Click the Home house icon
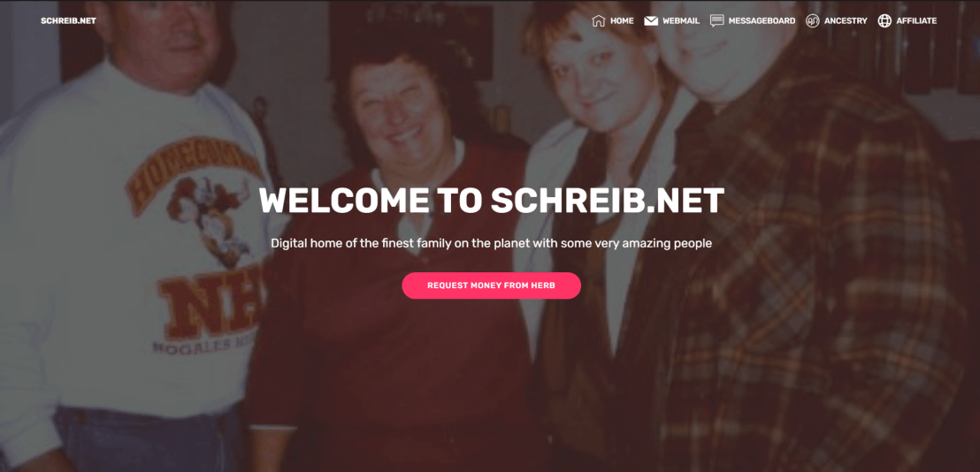This screenshot has width=980, height=472. (598, 20)
